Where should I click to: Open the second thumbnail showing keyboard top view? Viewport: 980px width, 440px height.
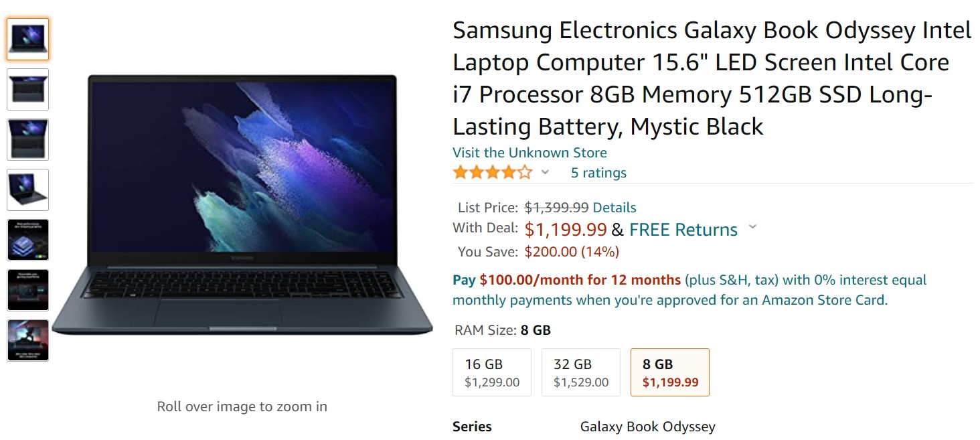[27, 89]
